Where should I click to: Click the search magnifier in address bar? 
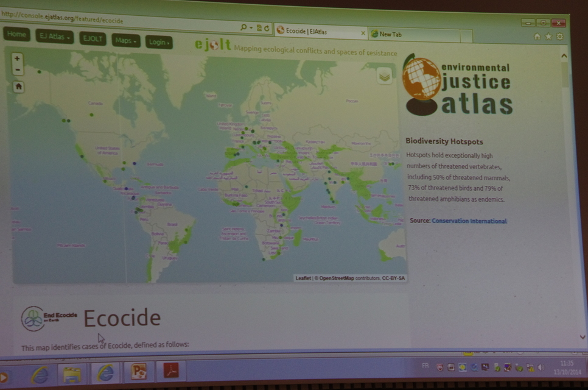(x=243, y=27)
